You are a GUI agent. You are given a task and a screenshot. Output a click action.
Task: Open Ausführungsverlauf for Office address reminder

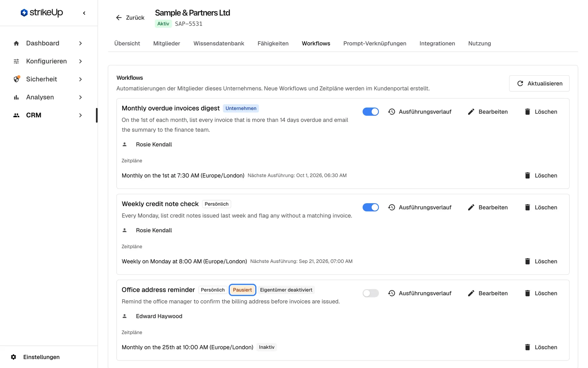pos(420,293)
